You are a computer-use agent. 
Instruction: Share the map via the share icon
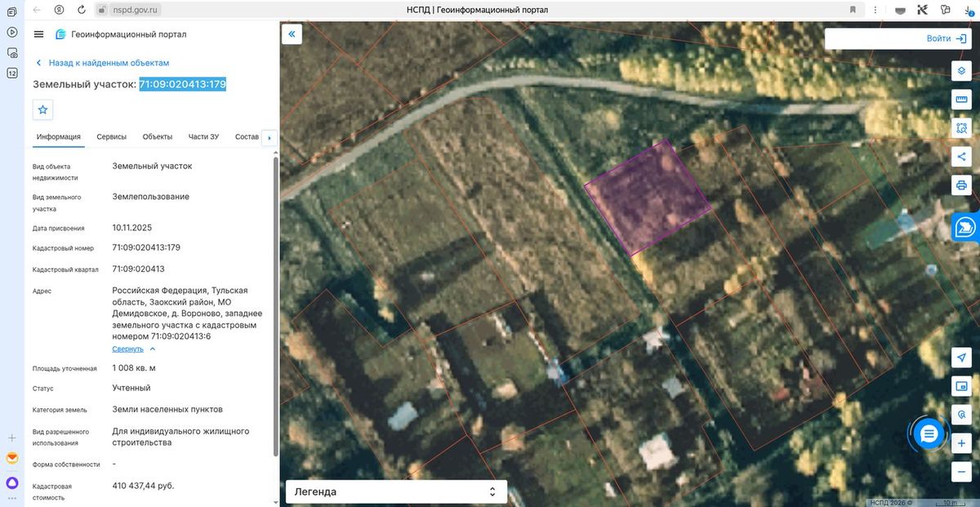961,157
